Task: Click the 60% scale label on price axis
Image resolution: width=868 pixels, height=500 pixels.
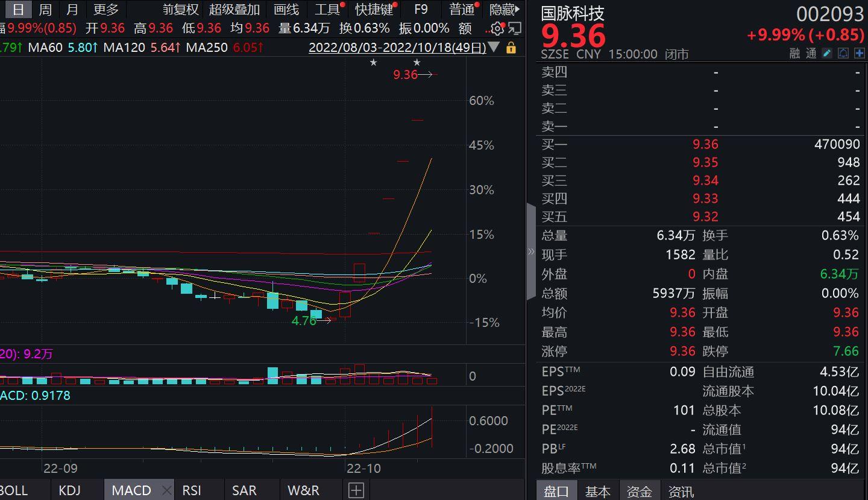Action: [x=482, y=101]
